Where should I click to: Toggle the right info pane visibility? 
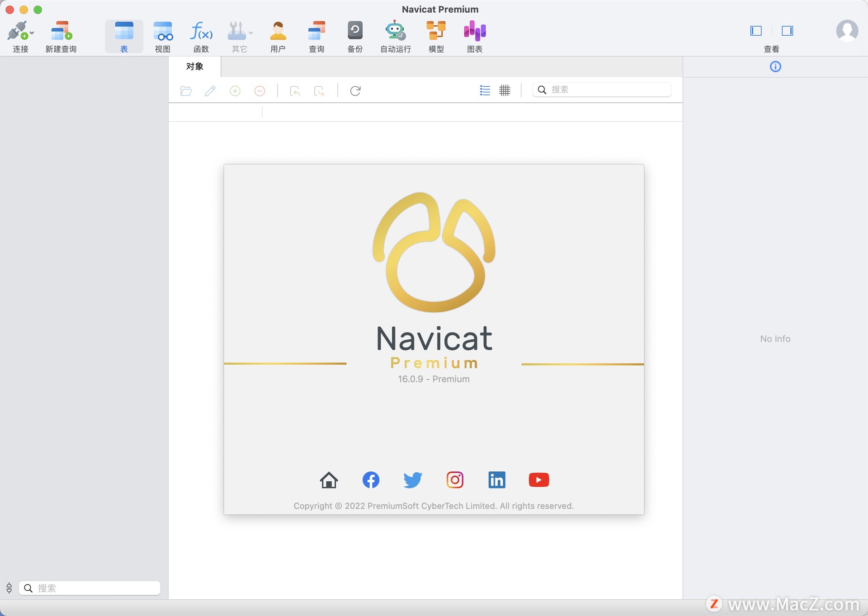(x=787, y=31)
